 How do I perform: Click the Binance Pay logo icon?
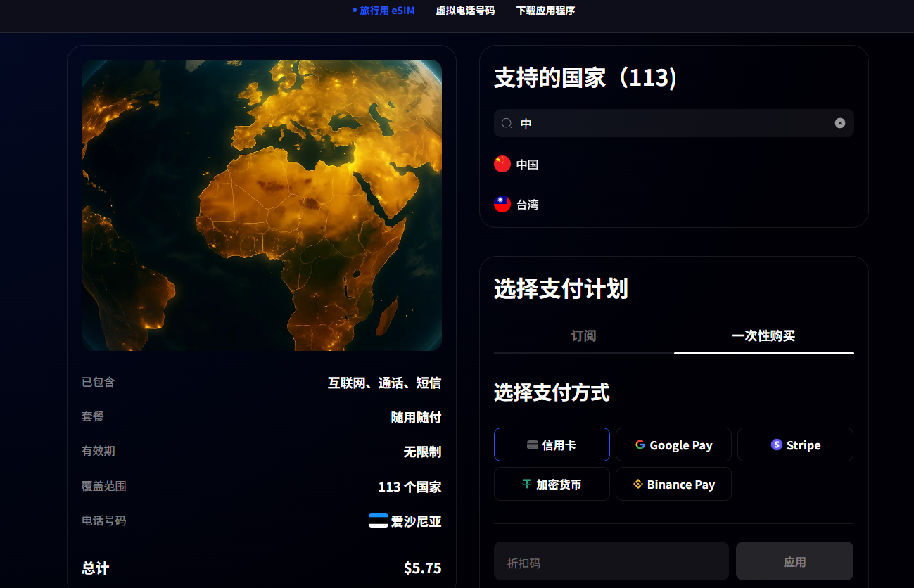click(638, 484)
